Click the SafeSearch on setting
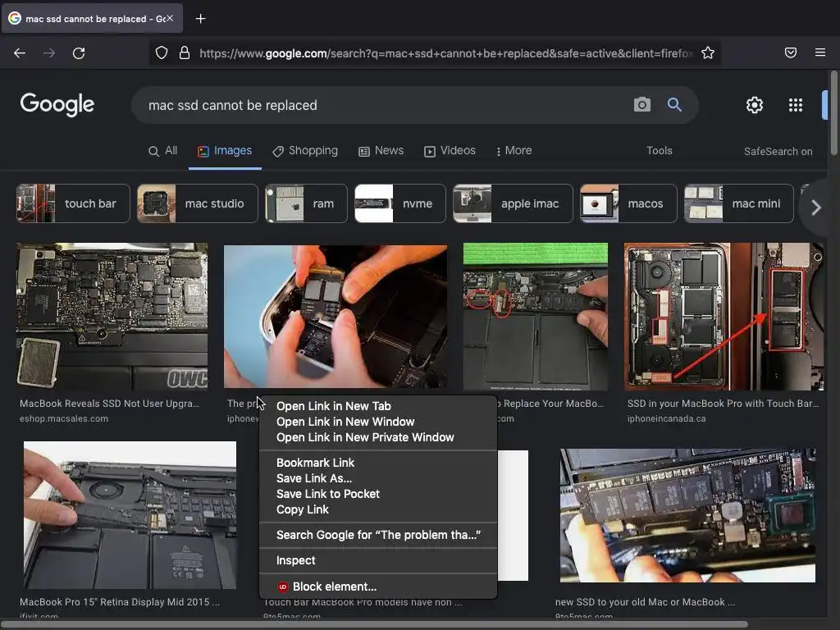 [778, 152]
